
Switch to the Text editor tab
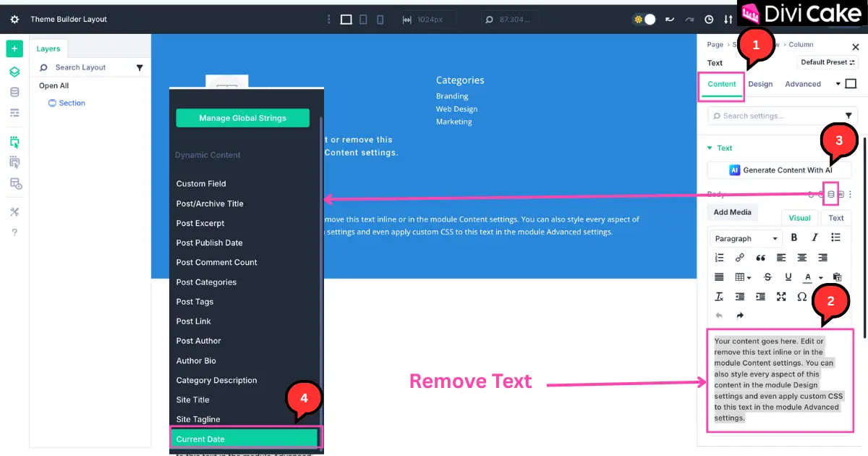[836, 218]
